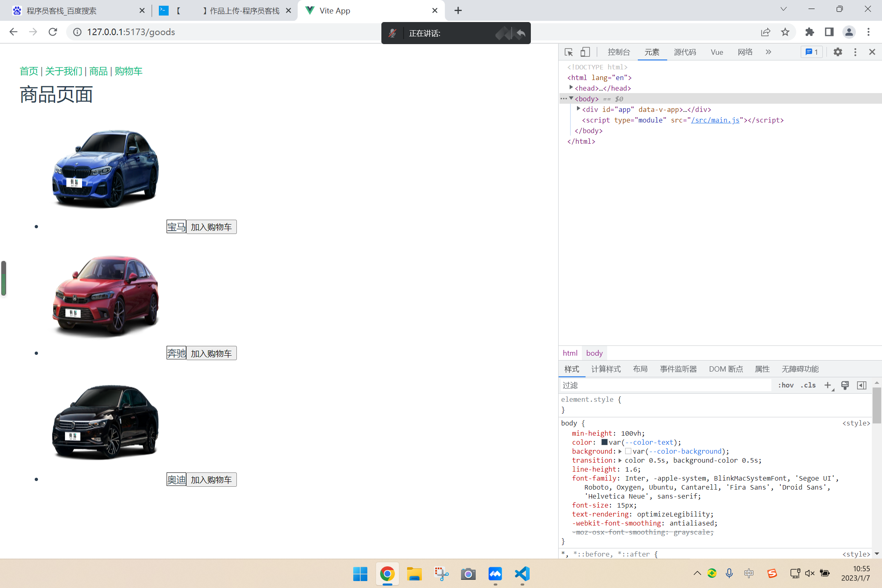Toggle :hov element state panel

785,385
